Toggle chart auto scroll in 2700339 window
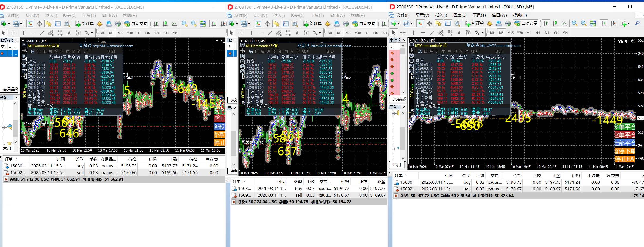644x247 pixels. coord(604,24)
